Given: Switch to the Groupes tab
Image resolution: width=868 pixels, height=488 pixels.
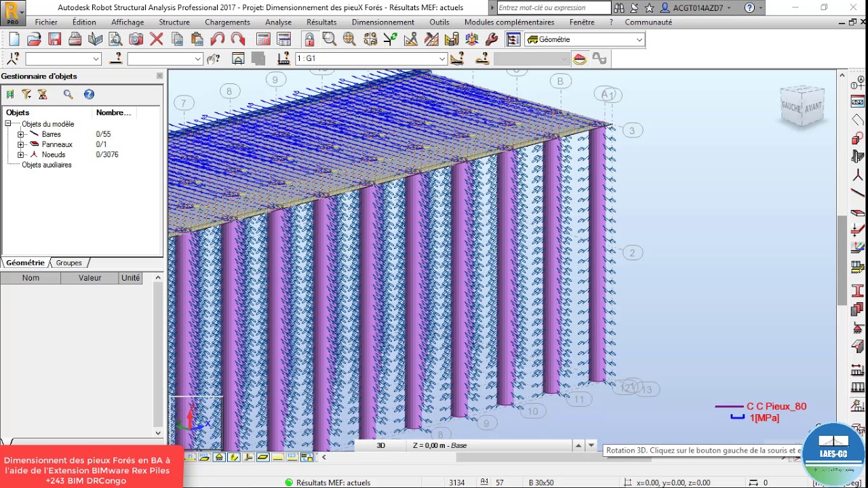Looking at the screenshot, I should click(68, 263).
